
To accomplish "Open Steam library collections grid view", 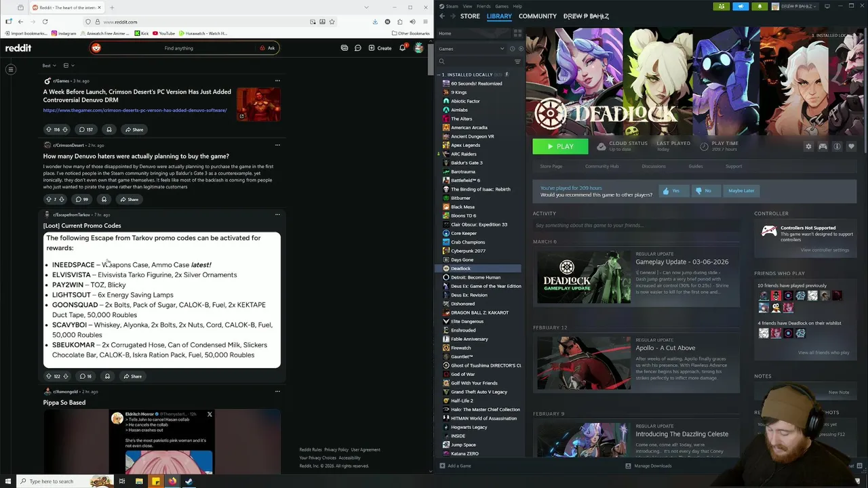I will tap(517, 33).
